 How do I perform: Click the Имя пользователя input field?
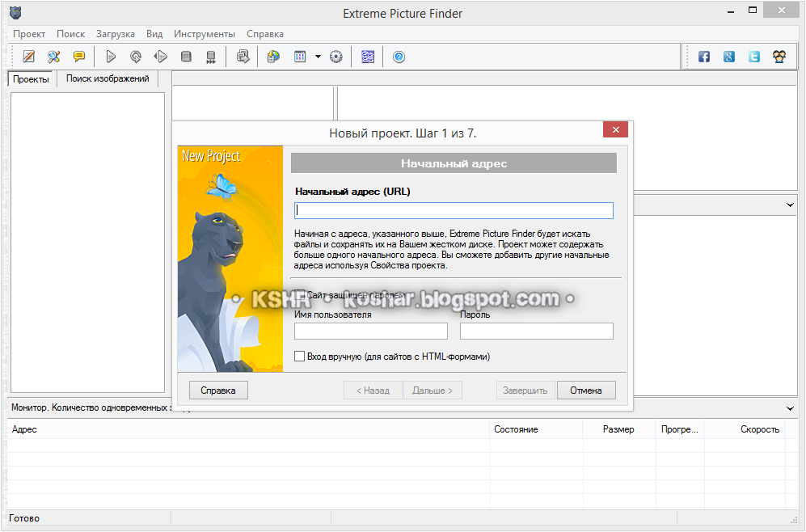click(371, 331)
